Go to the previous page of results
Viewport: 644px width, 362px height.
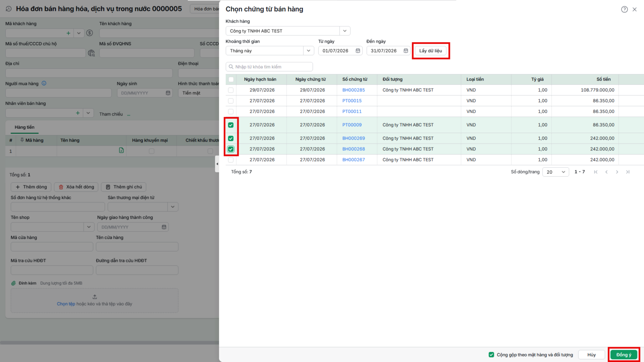[607, 172]
